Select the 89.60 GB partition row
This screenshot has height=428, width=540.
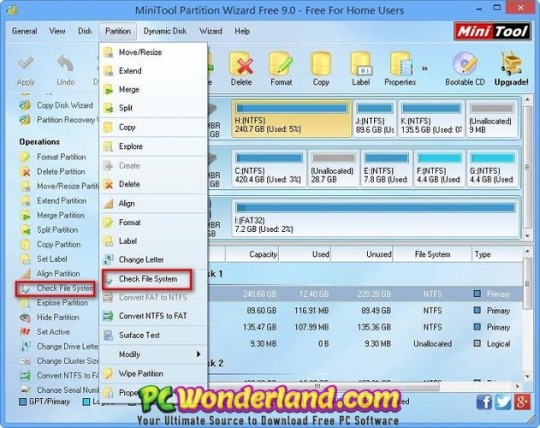tap(365, 311)
